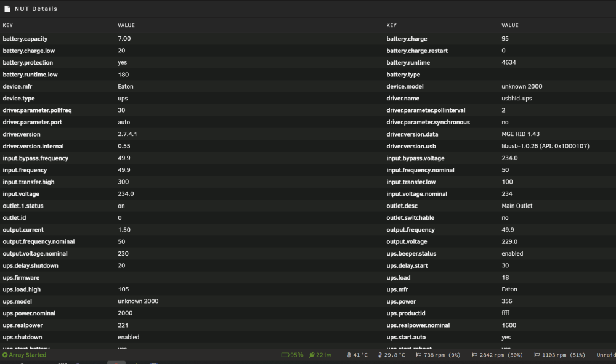Click the fan icon beside 2842 rpm
The width and height of the screenshot is (616, 364).
coord(474,355)
